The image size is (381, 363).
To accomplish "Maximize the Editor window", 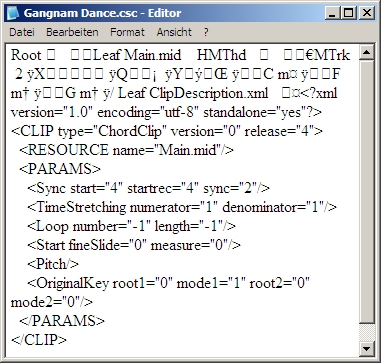I will [x=348, y=13].
